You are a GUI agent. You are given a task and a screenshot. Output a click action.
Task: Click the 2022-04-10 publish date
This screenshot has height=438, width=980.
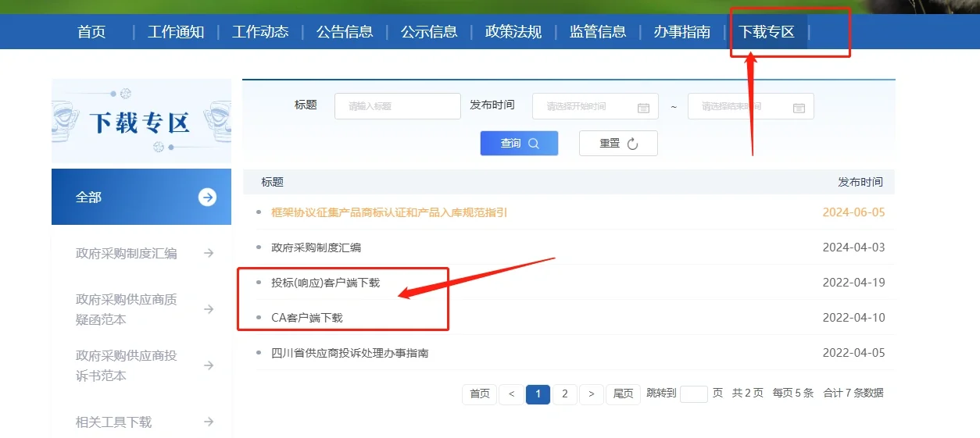point(853,318)
